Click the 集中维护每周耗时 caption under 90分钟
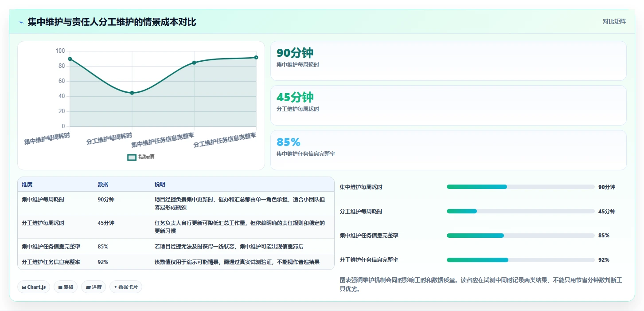 coord(298,65)
